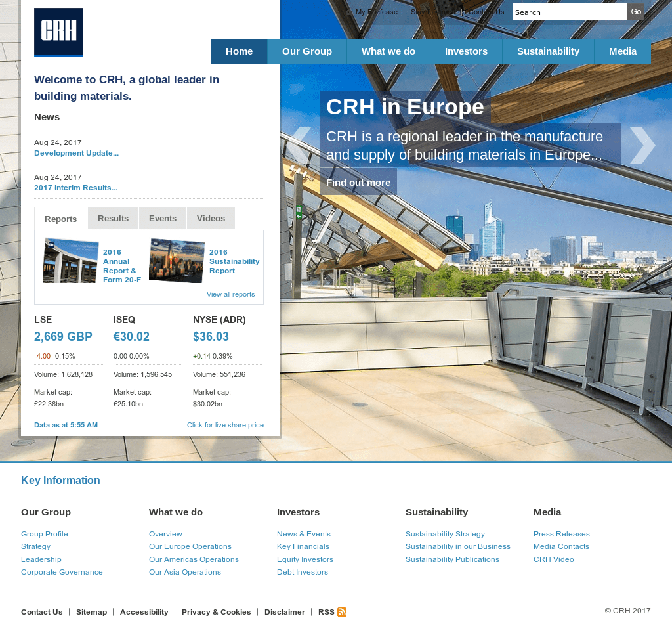Screen dimensions: 672x633
Task: Open Our Group navigation menu
Action: 307,51
